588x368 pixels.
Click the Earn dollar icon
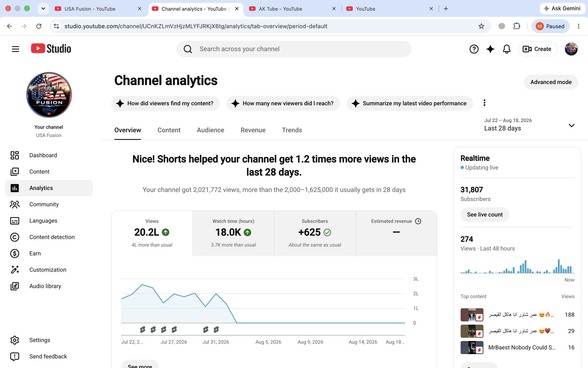tap(14, 253)
